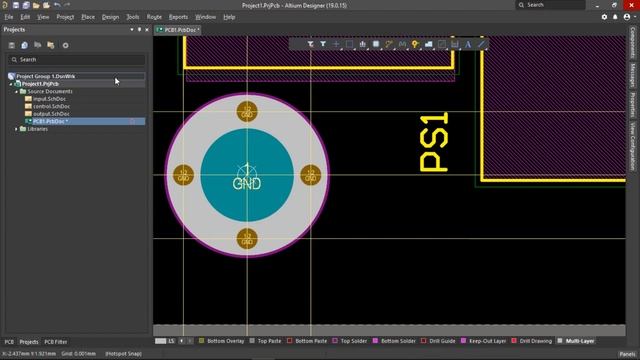Toggle the Keep-Out Layer tab
The width and height of the screenshot is (640, 360).
coord(483,341)
